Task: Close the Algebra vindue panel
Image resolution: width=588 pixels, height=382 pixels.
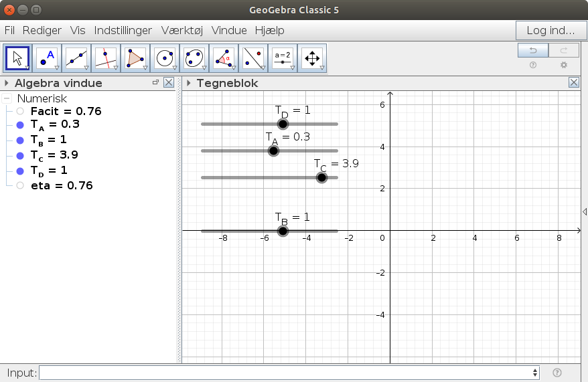Action: click(x=169, y=82)
